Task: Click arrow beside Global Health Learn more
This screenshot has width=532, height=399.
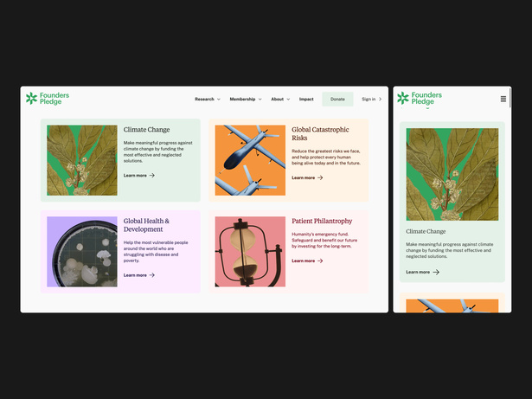Action: pyautogui.click(x=152, y=275)
